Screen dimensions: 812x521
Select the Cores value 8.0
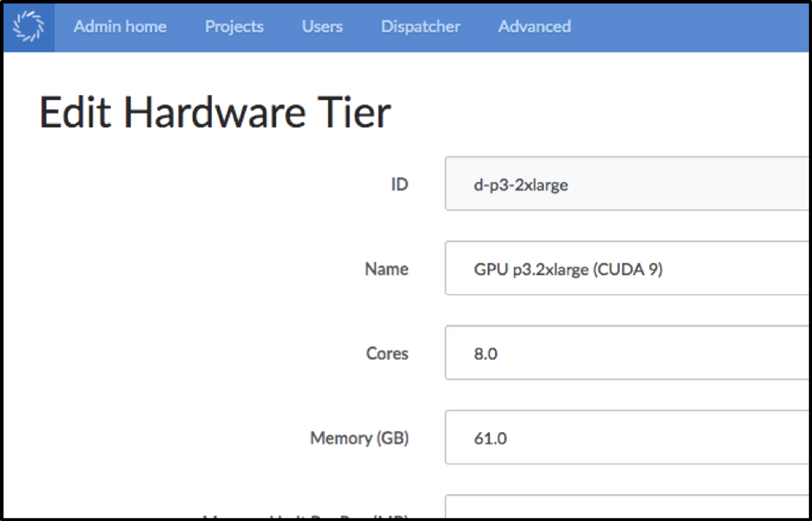click(x=486, y=354)
